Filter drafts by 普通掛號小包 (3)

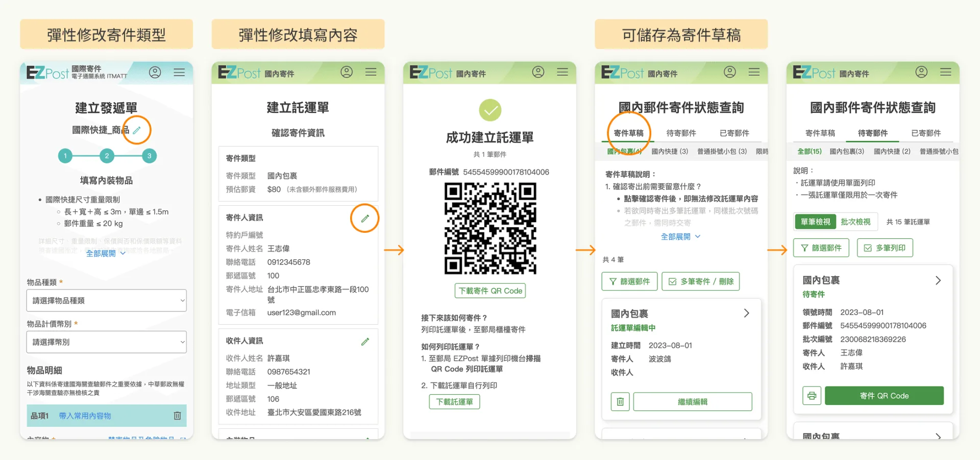[722, 152]
